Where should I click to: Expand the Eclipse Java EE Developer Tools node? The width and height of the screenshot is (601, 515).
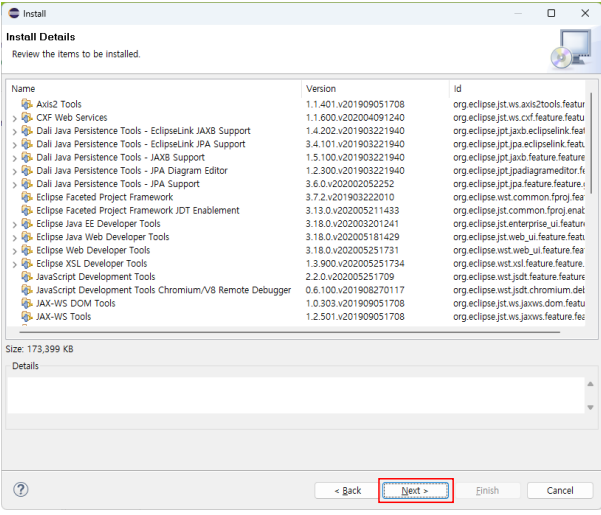click(x=15, y=225)
